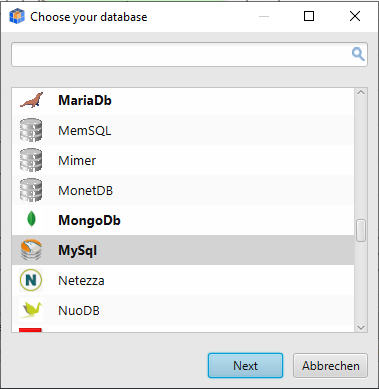Select the highlighted MySql row
This screenshot has width=379, height=389.
[x=183, y=250]
